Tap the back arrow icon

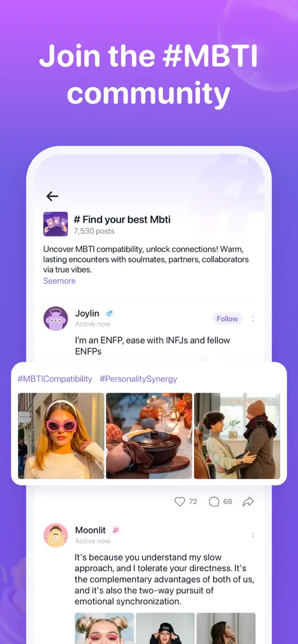point(52,196)
